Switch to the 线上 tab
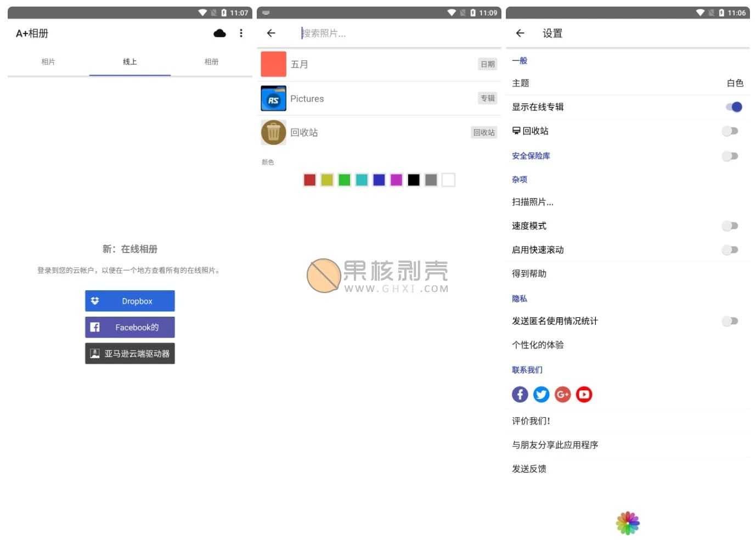756x551 pixels. [130, 62]
